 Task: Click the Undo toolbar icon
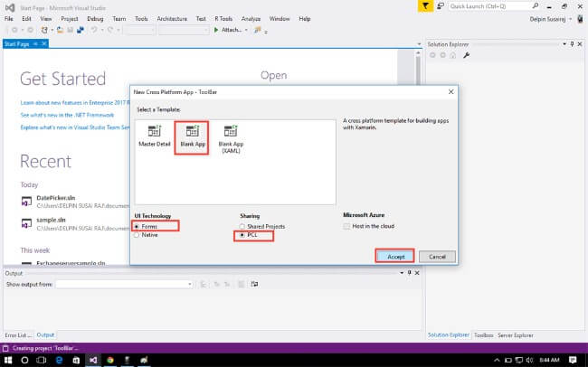[94, 30]
